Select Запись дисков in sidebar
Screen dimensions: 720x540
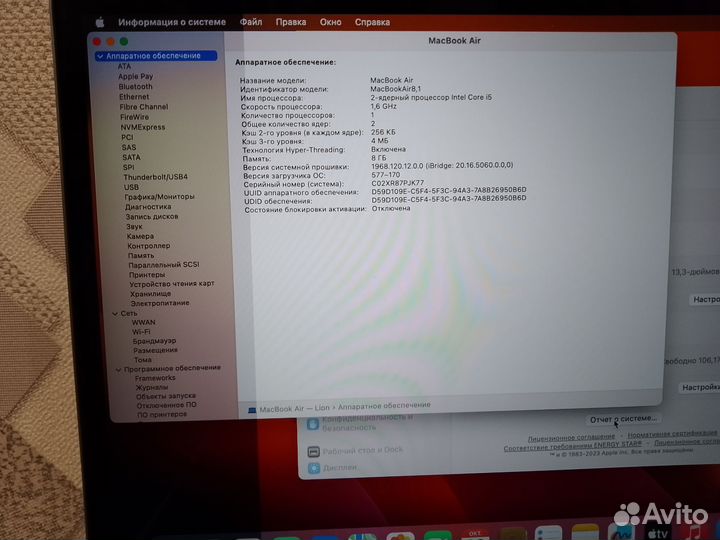point(152,216)
